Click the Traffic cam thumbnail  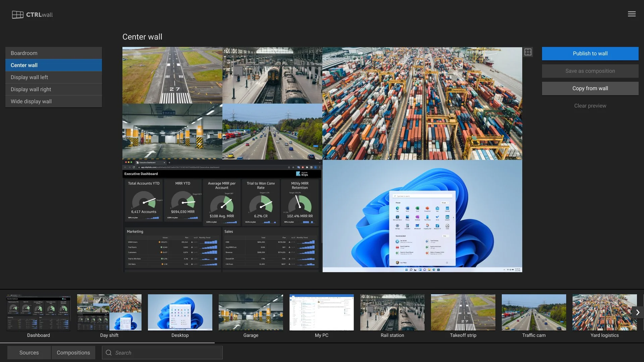(x=534, y=312)
